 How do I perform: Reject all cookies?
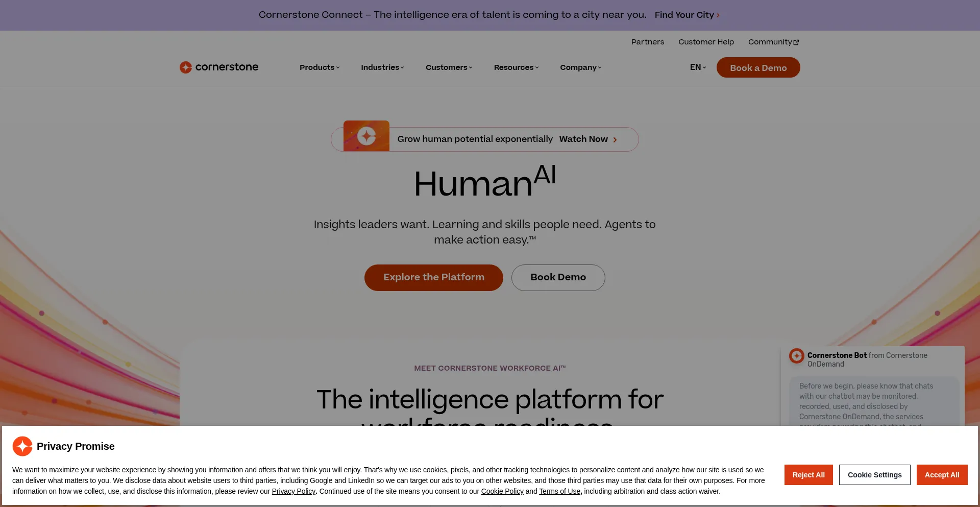pyautogui.click(x=808, y=475)
